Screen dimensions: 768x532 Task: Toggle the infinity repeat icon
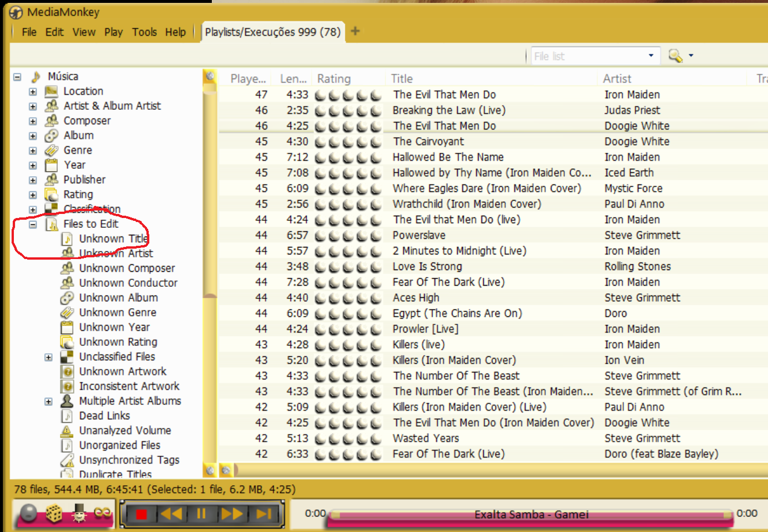102,513
